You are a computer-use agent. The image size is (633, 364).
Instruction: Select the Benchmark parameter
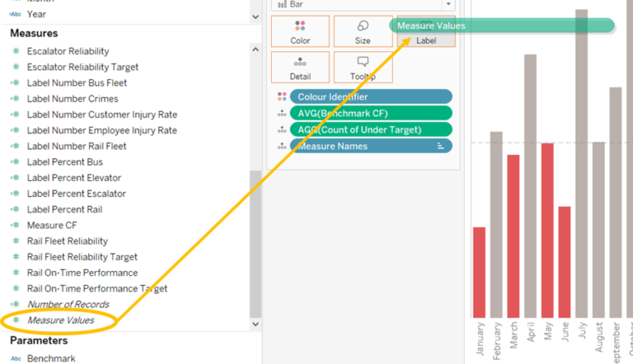tap(51, 358)
